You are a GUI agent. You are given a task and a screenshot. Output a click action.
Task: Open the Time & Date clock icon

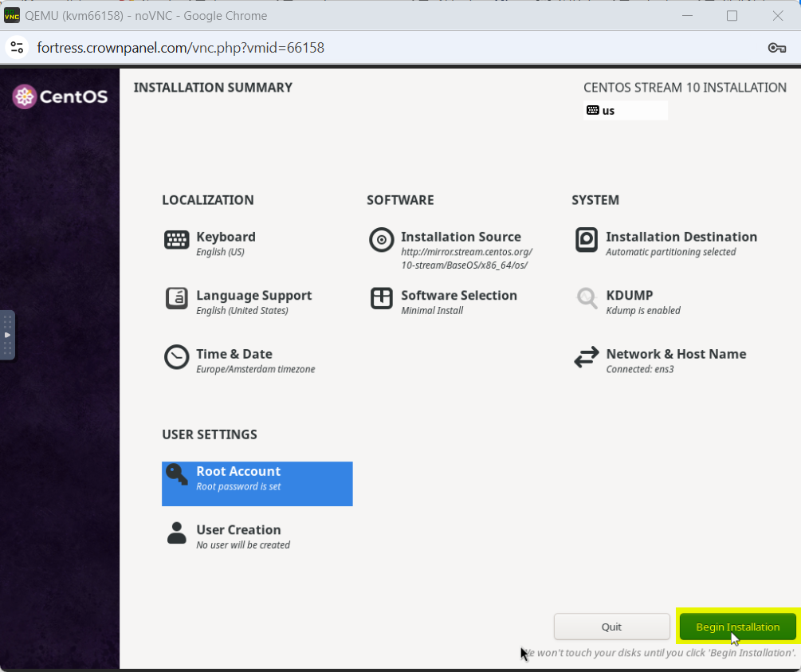pos(177,356)
